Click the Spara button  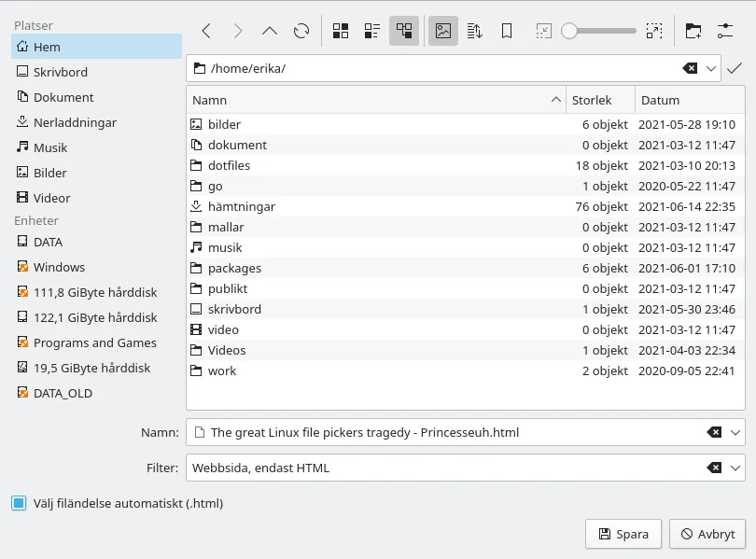623,534
